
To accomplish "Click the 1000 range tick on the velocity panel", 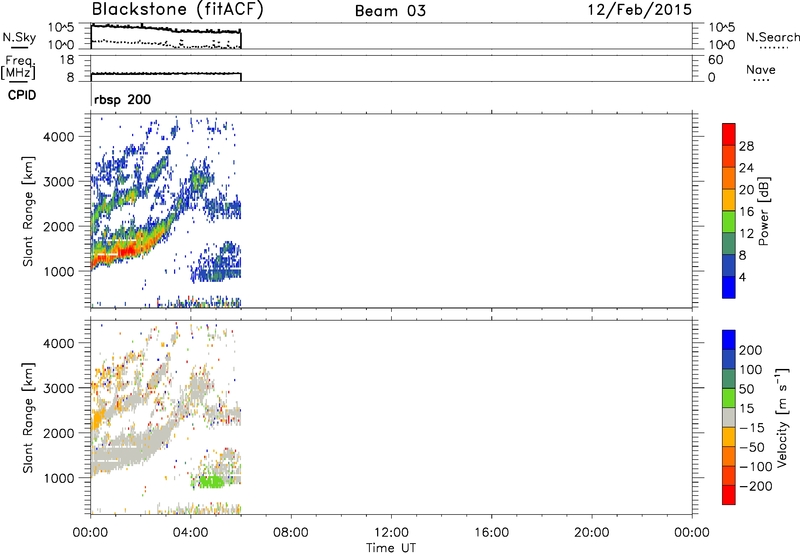I will coord(58,478).
